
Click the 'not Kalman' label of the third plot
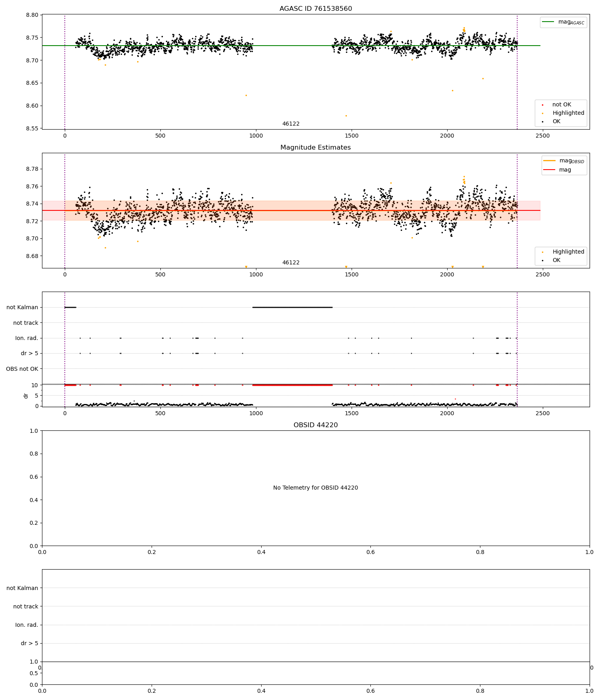click(22, 308)
